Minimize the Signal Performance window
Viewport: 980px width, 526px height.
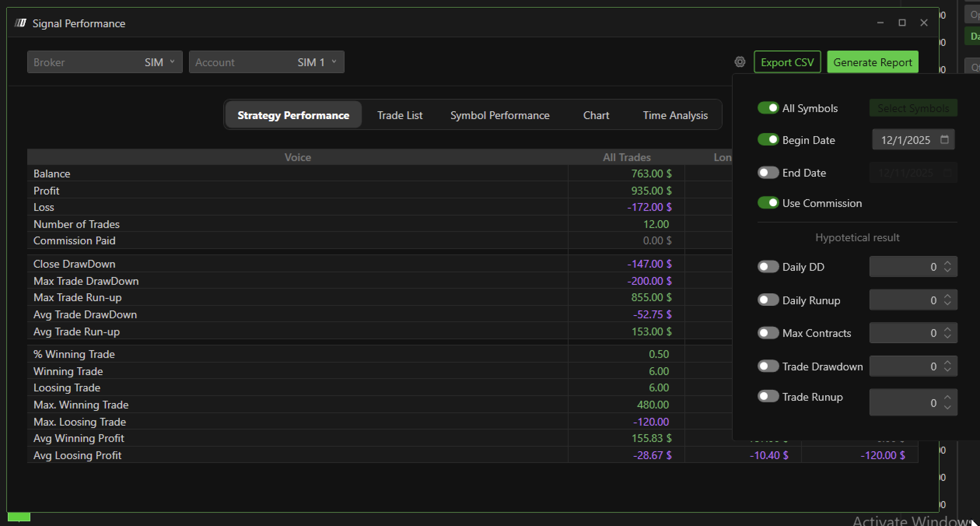point(880,23)
